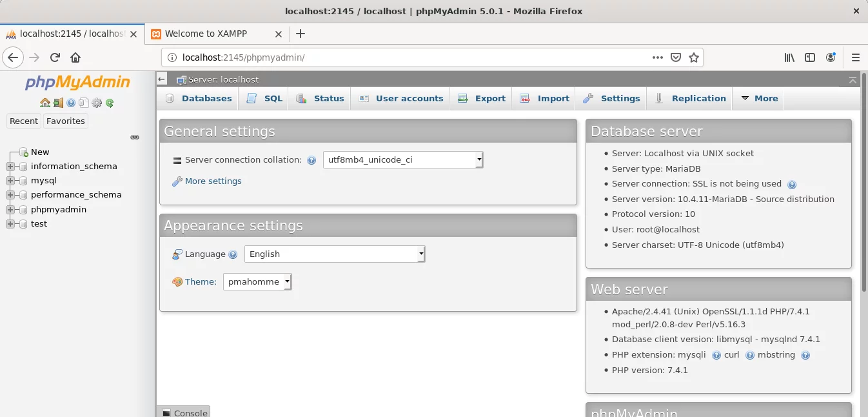Open the Console bar at bottom
Viewport: 868px width, 417px height.
pos(184,412)
